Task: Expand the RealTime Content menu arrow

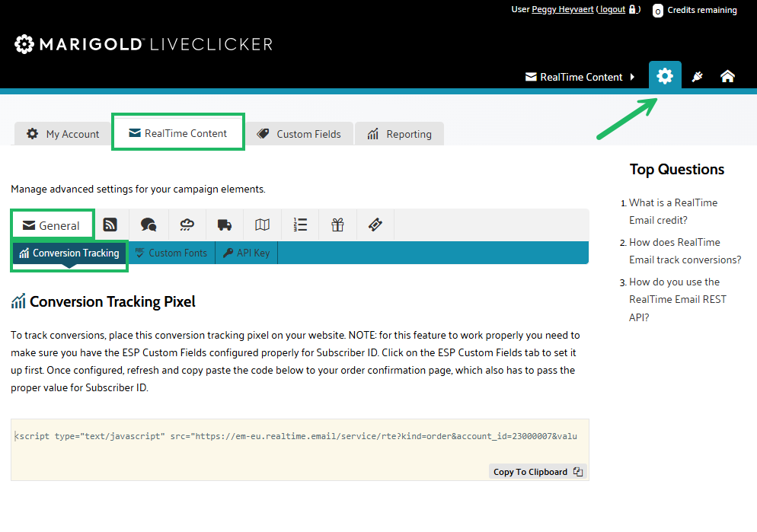Action: pos(631,77)
